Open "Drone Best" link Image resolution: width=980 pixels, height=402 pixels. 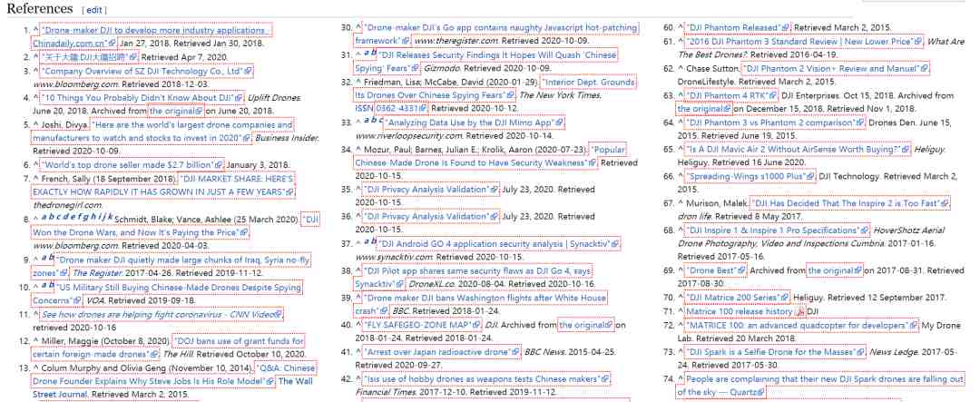point(716,270)
